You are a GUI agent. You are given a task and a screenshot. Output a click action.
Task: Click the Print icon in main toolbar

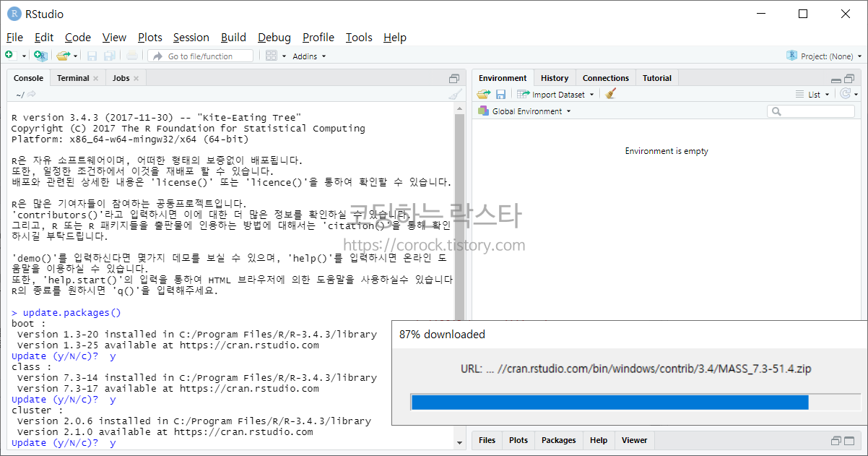pyautogui.click(x=131, y=56)
